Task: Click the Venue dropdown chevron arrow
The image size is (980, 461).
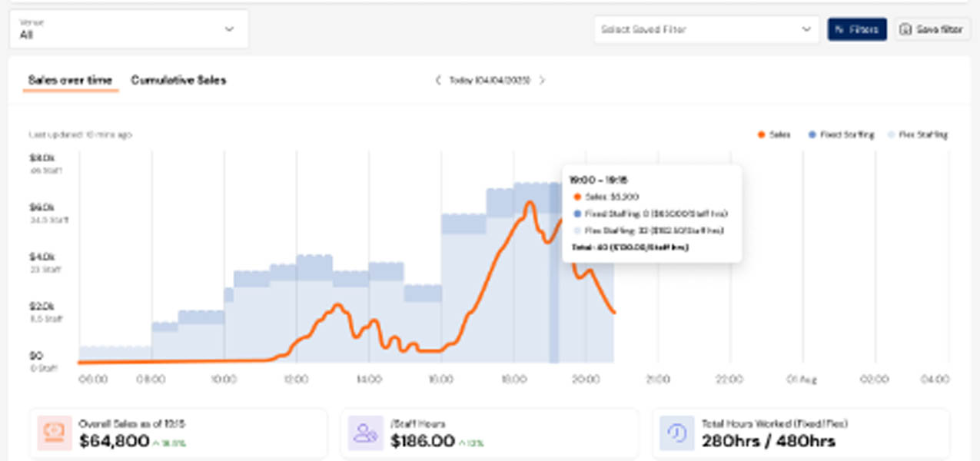Action: click(x=229, y=29)
